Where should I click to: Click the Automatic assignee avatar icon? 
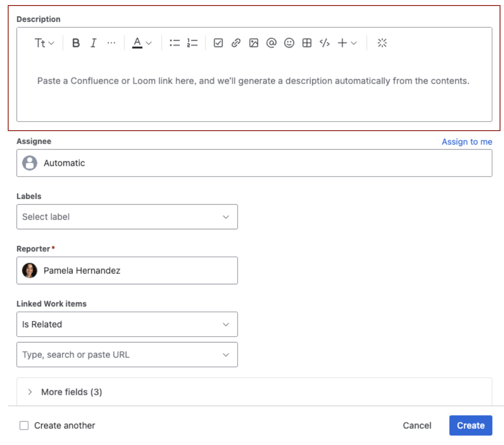(x=30, y=163)
